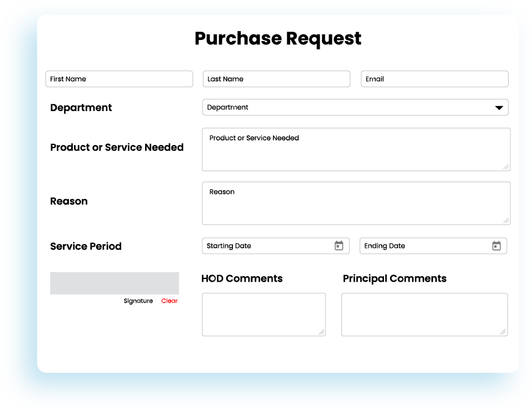Click the Principal Comments resize handle
This screenshot has height=410, width=532.
503,332
